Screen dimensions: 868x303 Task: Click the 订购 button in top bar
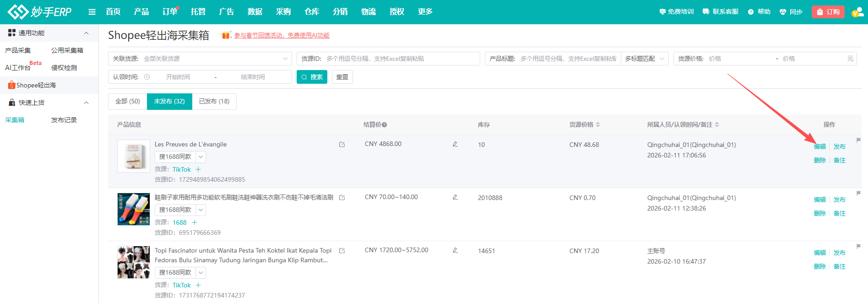[828, 12]
